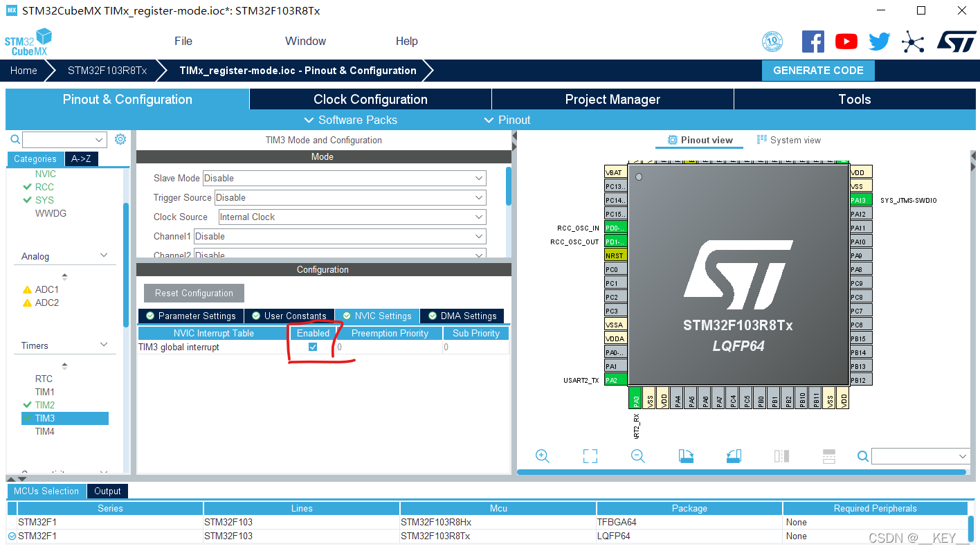The height and width of the screenshot is (551, 980).
Task: Click the 10-year anniversary badge icon
Action: coord(772,42)
